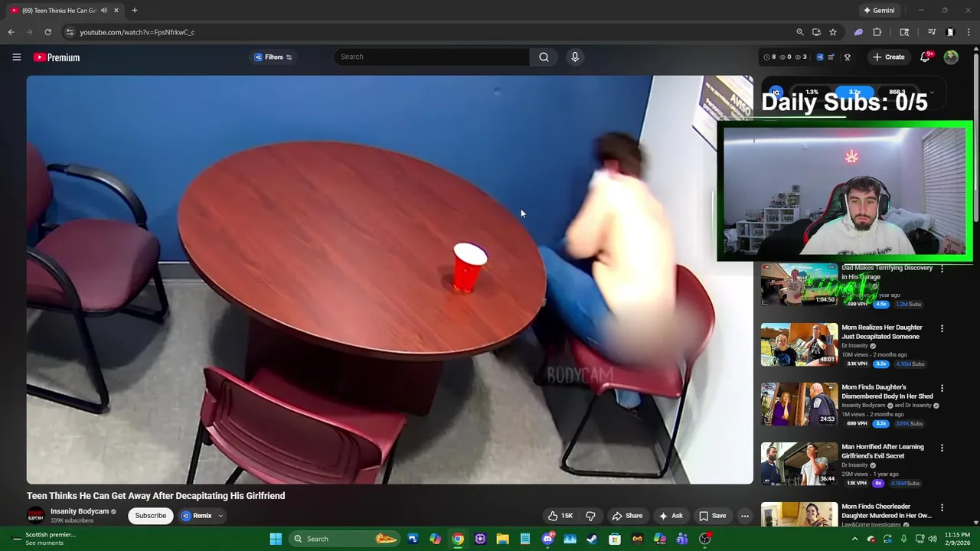Expand the Remix dropdown arrow
980x551 pixels.
[x=220, y=516]
